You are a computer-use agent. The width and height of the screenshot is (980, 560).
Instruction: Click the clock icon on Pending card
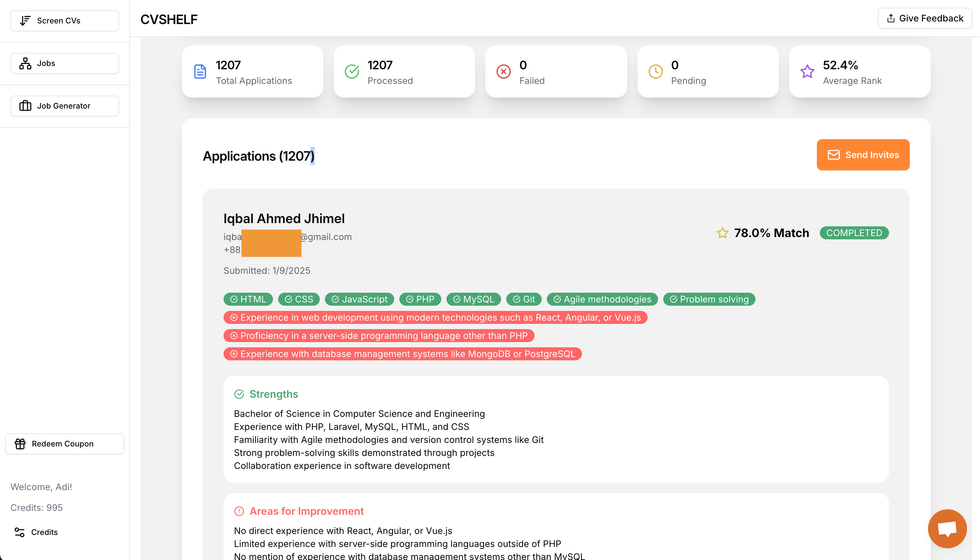655,71
